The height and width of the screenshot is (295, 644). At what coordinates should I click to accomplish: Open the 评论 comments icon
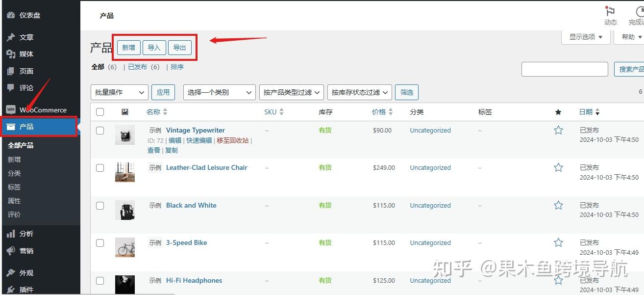pos(11,87)
